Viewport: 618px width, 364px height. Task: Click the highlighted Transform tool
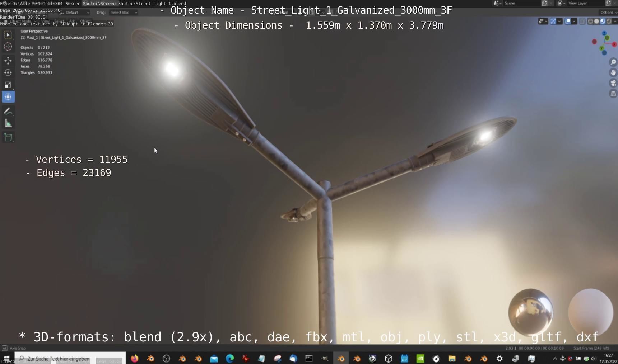click(x=8, y=97)
